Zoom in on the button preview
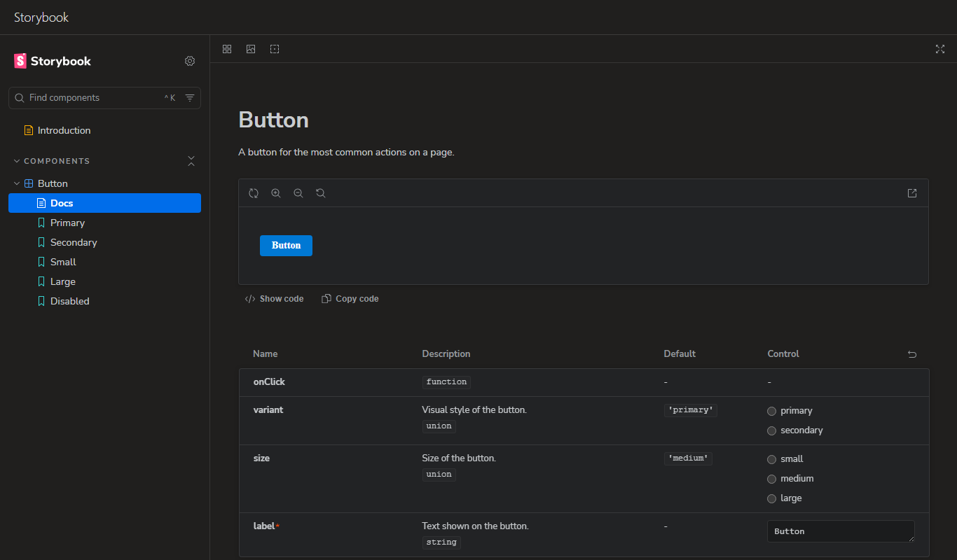Viewport: 957px width, 560px height. pos(276,193)
